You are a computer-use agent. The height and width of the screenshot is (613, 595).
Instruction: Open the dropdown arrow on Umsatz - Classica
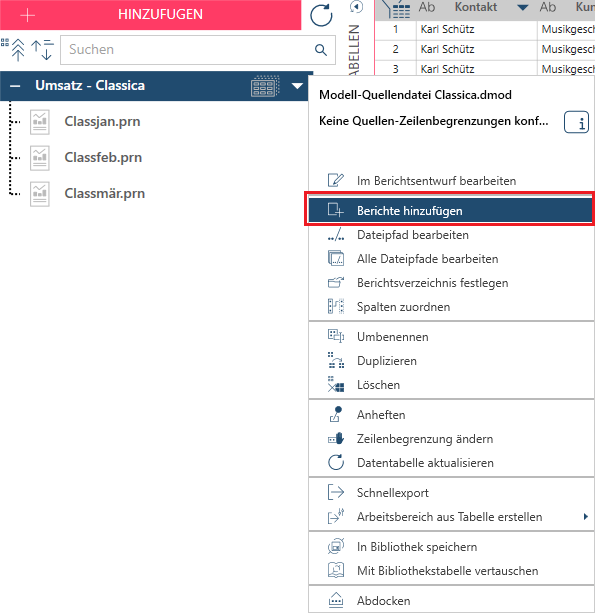coord(297,86)
